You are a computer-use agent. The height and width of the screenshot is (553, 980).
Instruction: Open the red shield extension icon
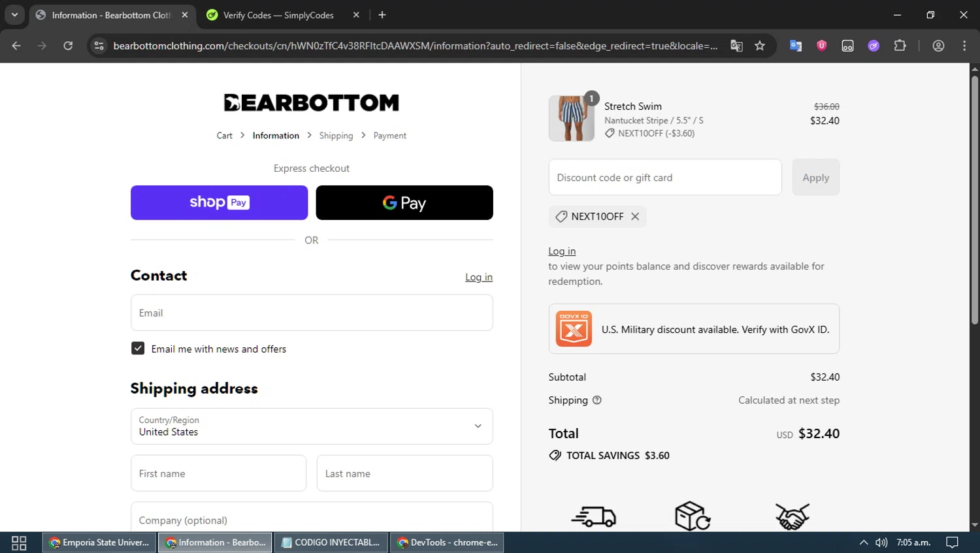pos(822,46)
